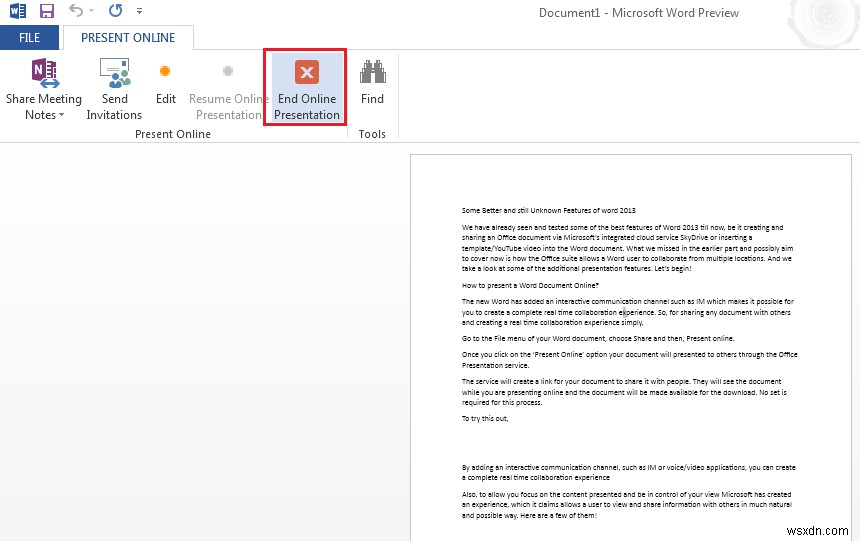The width and height of the screenshot is (860, 541).
Task: Click the line 'Go to the File menu of your Word document'
Action: pos(598,339)
